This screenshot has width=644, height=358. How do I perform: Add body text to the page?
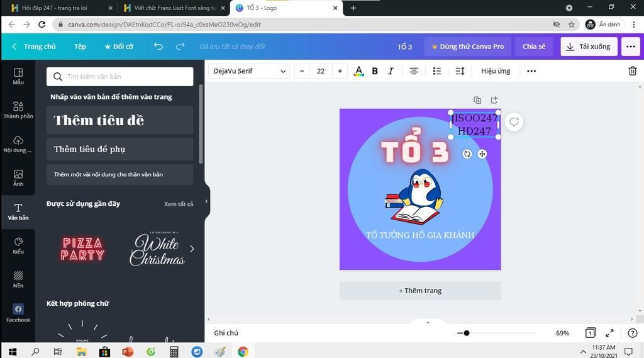click(119, 174)
